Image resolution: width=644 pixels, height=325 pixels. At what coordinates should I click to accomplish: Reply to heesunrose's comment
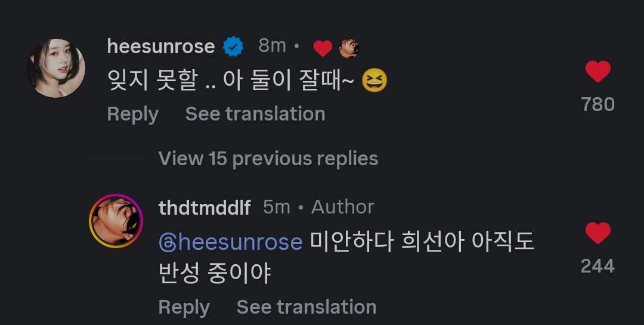[x=132, y=114]
